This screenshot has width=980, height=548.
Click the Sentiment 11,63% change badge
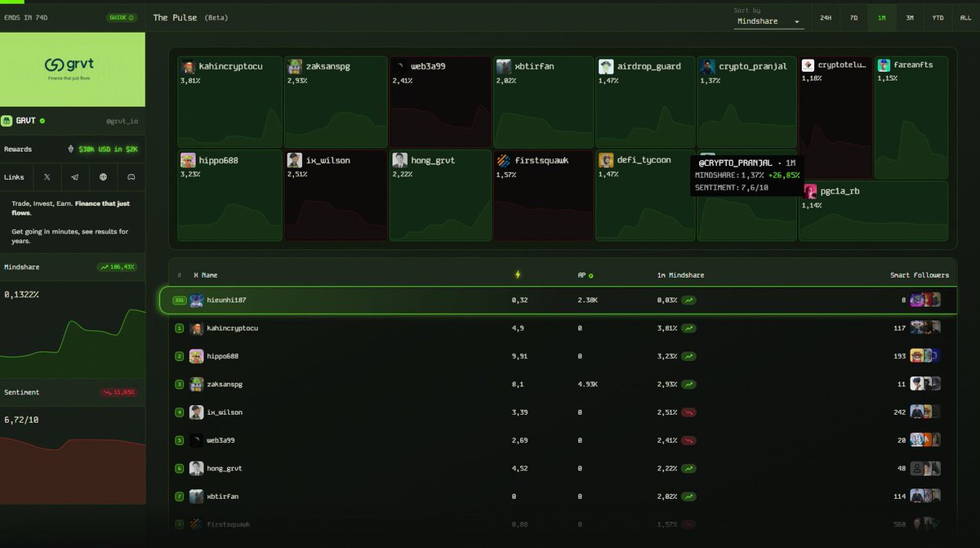point(118,392)
